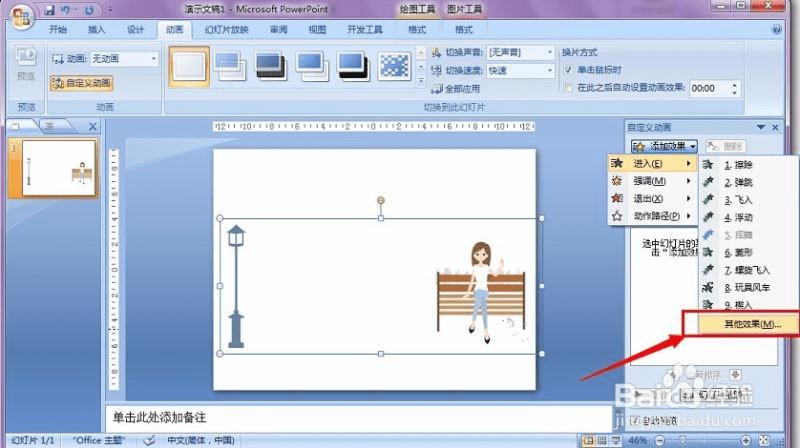Open the 退出(X) submenu

[x=652, y=198]
